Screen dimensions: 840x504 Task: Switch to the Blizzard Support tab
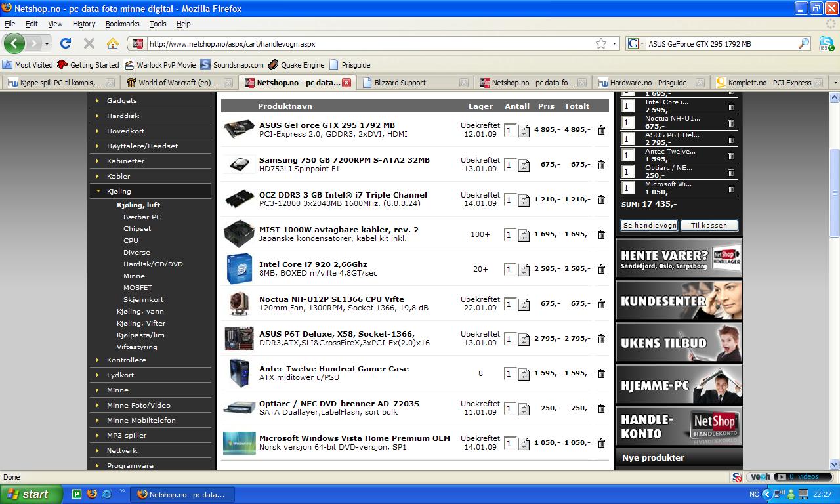point(415,83)
